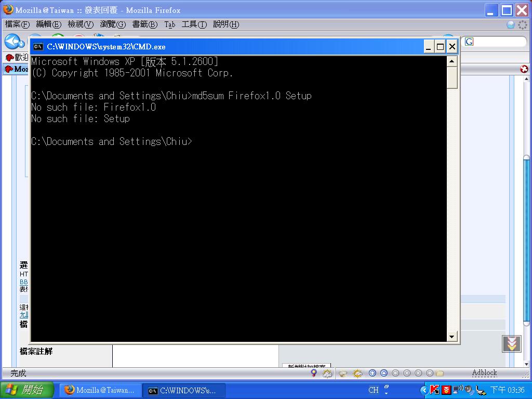Image resolution: width=532 pixels, height=399 pixels.
Task: Click Firefox Back navigation button
Action: pos(11,42)
